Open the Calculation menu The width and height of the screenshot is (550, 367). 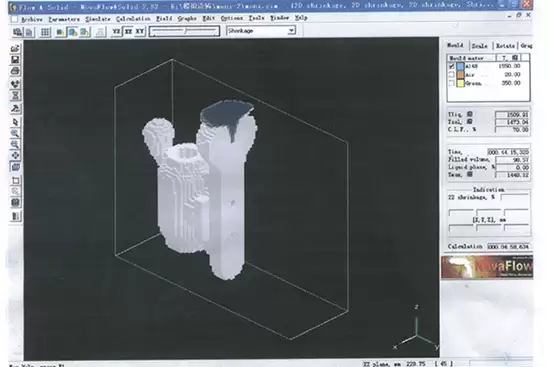[133, 19]
